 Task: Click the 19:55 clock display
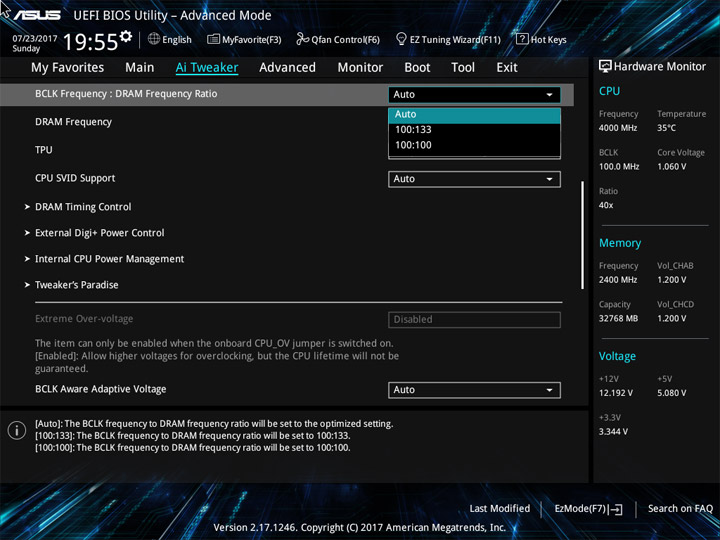click(90, 42)
